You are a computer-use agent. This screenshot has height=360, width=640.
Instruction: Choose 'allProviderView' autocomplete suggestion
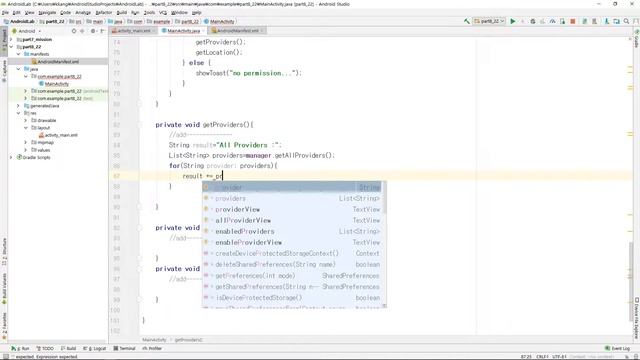pyautogui.click(x=292, y=220)
